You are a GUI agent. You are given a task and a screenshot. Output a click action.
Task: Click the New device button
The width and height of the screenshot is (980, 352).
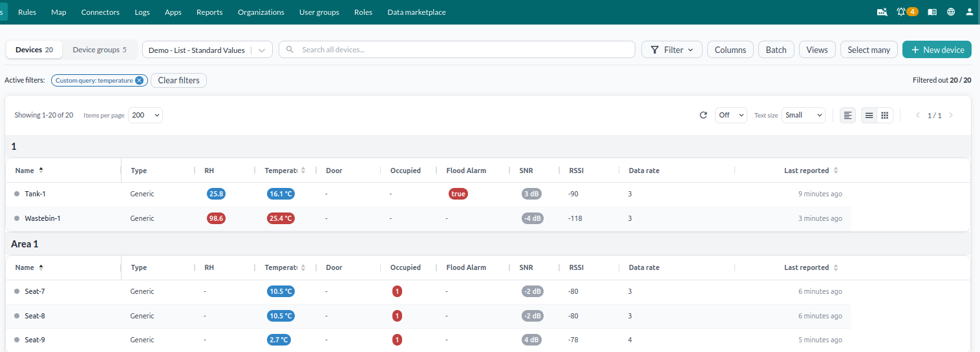tap(937, 50)
